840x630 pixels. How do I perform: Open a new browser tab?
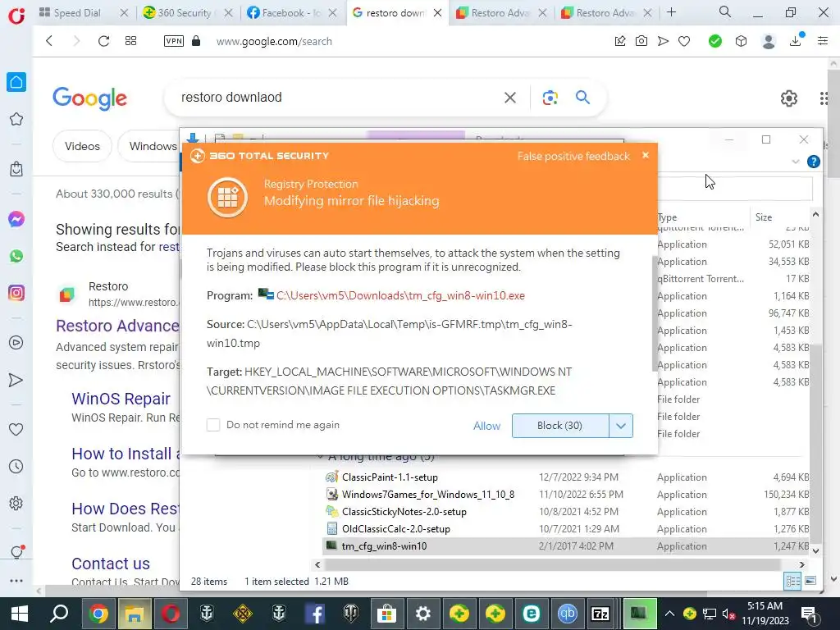click(671, 12)
